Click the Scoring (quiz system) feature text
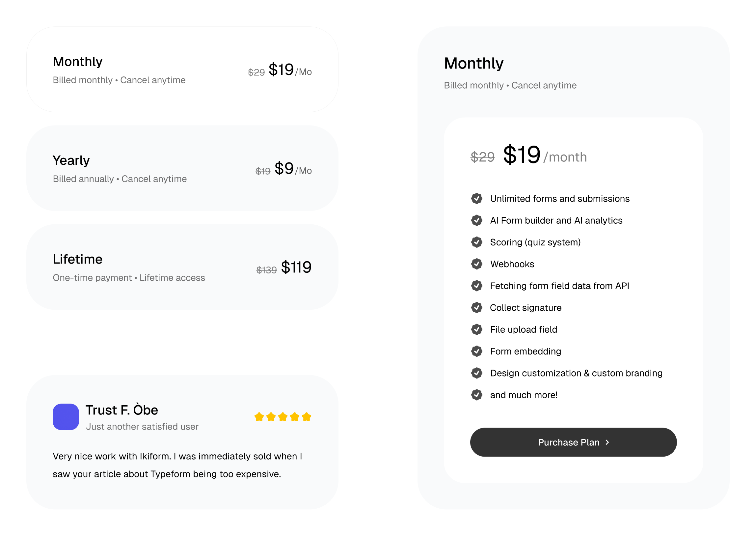756x536 pixels. pos(535,242)
